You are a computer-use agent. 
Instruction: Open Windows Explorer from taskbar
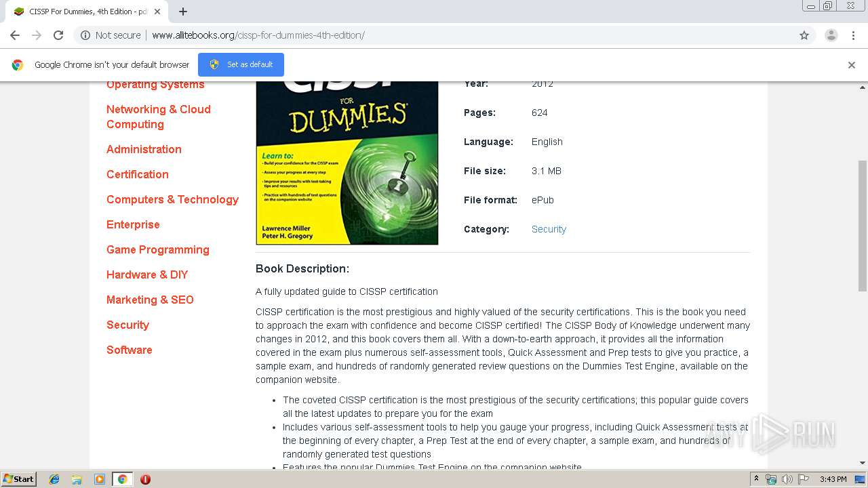tap(77, 479)
